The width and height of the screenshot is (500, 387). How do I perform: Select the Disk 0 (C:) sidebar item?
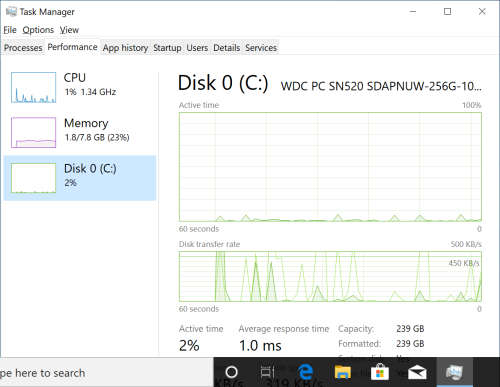(x=80, y=178)
